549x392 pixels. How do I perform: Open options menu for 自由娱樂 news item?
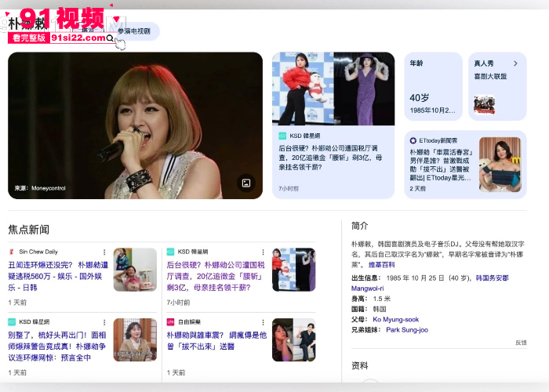coord(263,322)
